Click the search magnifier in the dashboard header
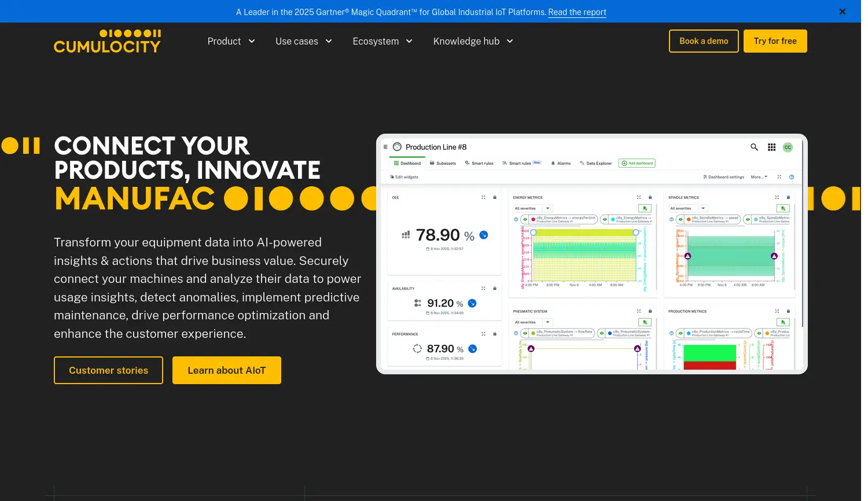The height and width of the screenshot is (501, 868). tap(754, 147)
